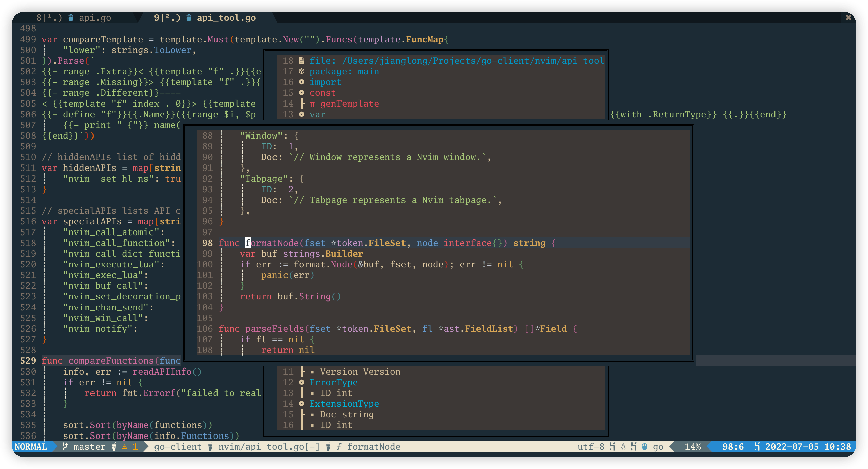The height and width of the screenshot is (469, 868).
Task: Click the field square icon beside Version Version
Action: [x=312, y=372]
